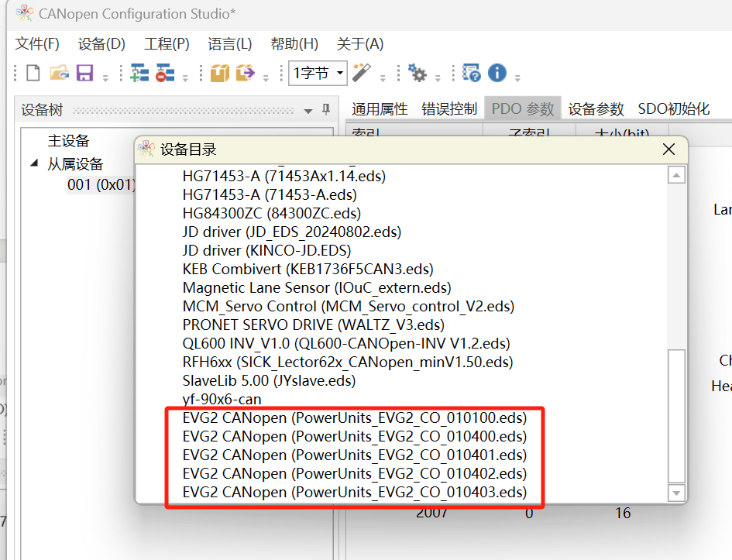Viewport: 732px width, 560px height.
Task: Click the device list scrollbar up arrow
Action: (x=676, y=176)
